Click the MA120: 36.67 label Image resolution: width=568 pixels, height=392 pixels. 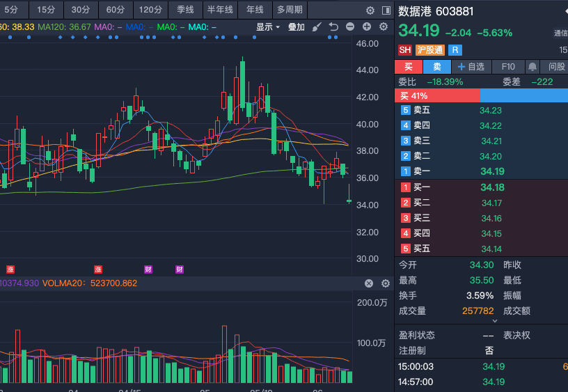[64, 27]
